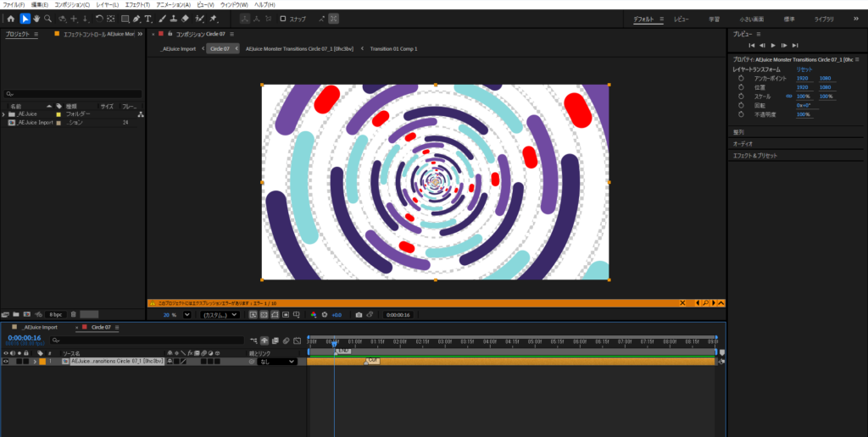Image resolution: width=868 pixels, height=437 pixels.
Task: Select the Hand tool in the toolbar
Action: pos(36,19)
